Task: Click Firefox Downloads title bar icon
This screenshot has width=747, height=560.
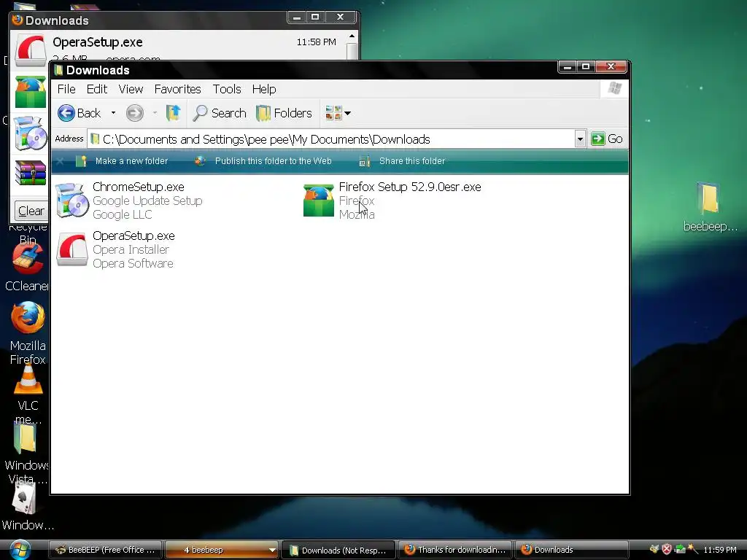Action: [18, 20]
